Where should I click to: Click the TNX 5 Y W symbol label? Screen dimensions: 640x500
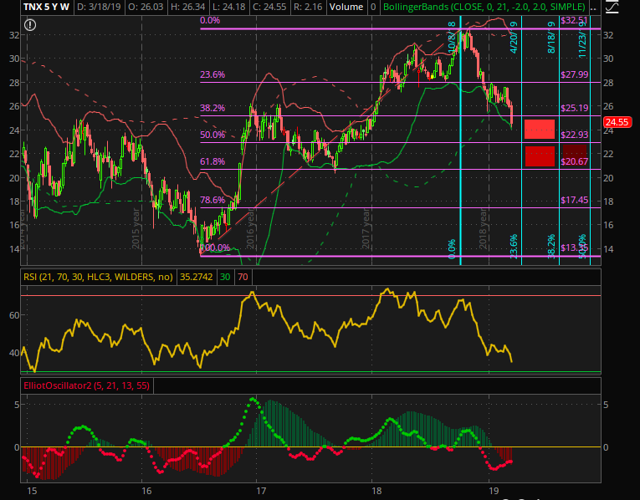point(46,7)
